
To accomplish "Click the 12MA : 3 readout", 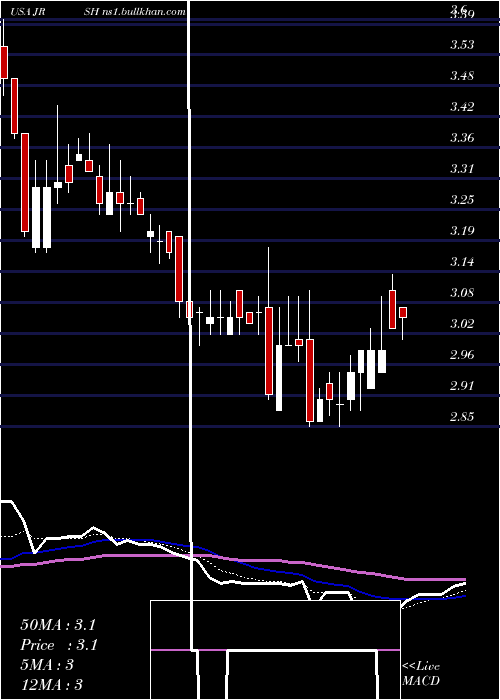I will point(51,684).
